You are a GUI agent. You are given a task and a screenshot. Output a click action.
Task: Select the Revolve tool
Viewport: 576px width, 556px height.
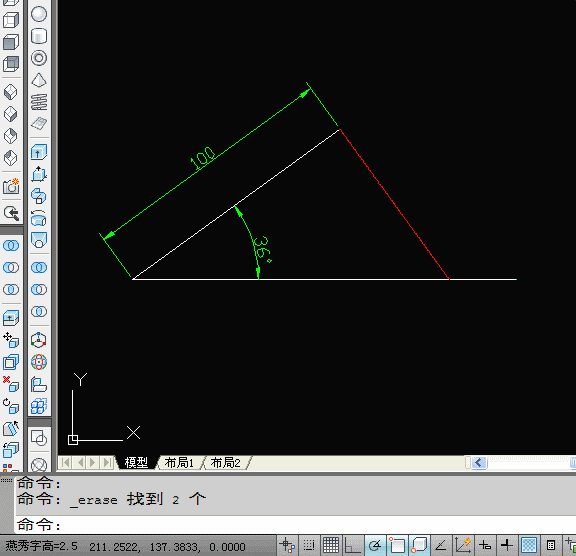pyautogui.click(x=39, y=219)
